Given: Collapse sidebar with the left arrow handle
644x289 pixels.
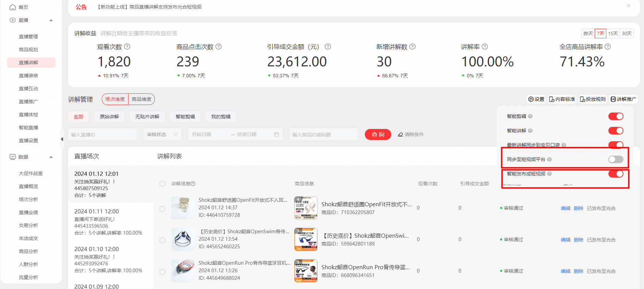Looking at the screenshot, I should coord(62,139).
